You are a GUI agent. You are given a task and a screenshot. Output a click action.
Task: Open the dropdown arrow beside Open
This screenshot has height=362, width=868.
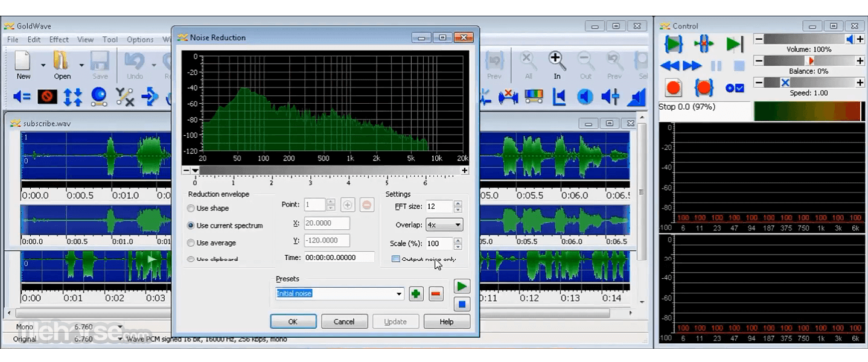pos(81,65)
